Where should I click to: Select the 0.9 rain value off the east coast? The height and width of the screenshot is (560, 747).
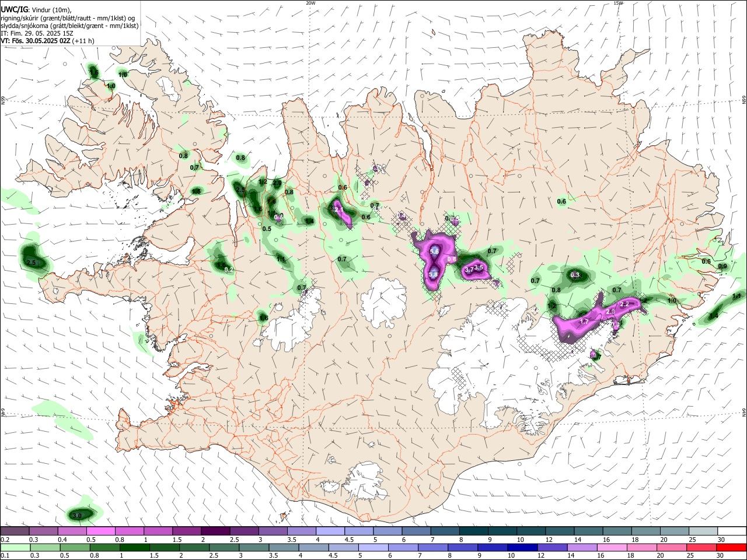pos(722,267)
